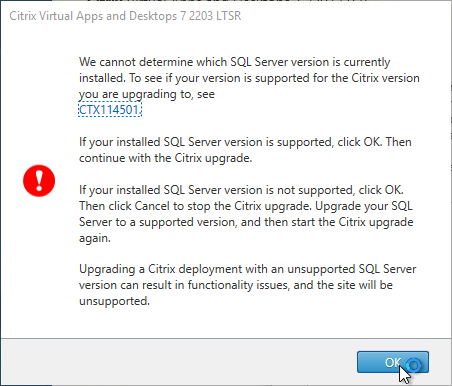Click '2203 LTSR' in the dialog title
Viewport: 452px width, 386px height.
[x=215, y=16]
